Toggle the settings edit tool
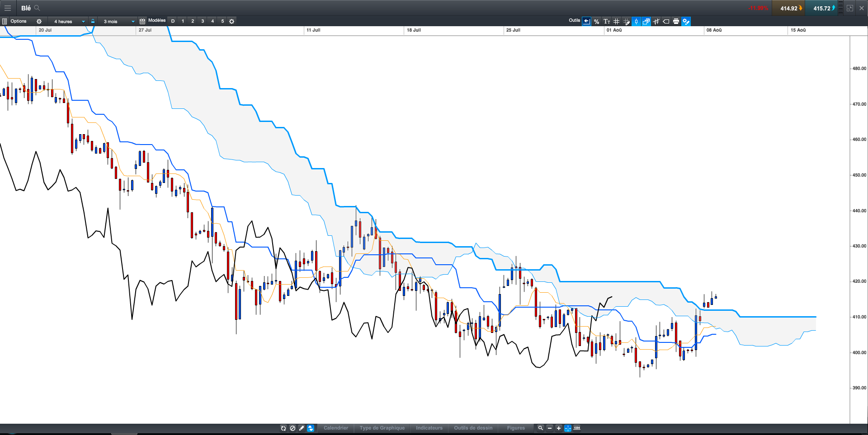 (686, 21)
